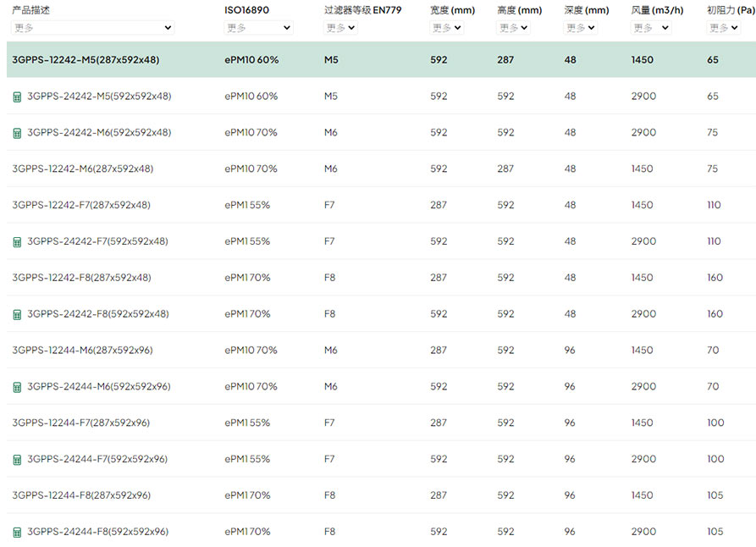
Task: Expand the 深度 (mm) filter dropdown
Action: (x=581, y=28)
